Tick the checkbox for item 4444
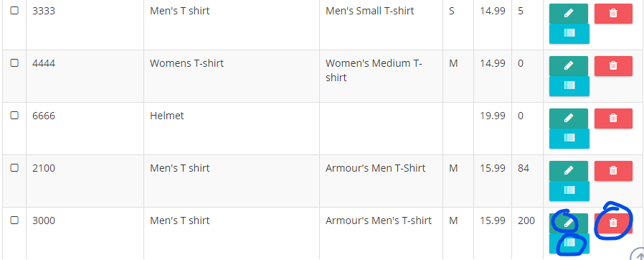The image size is (644, 260). [x=14, y=63]
